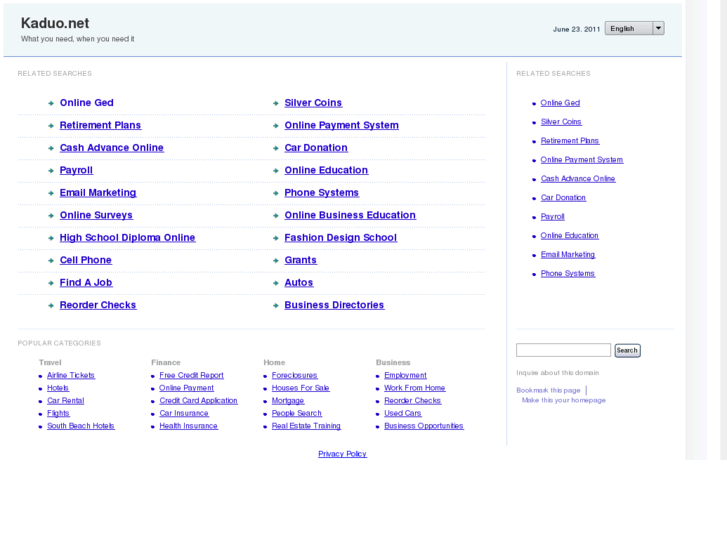Click the arrow icon beside Autos
The image size is (727, 545).
tap(276, 283)
